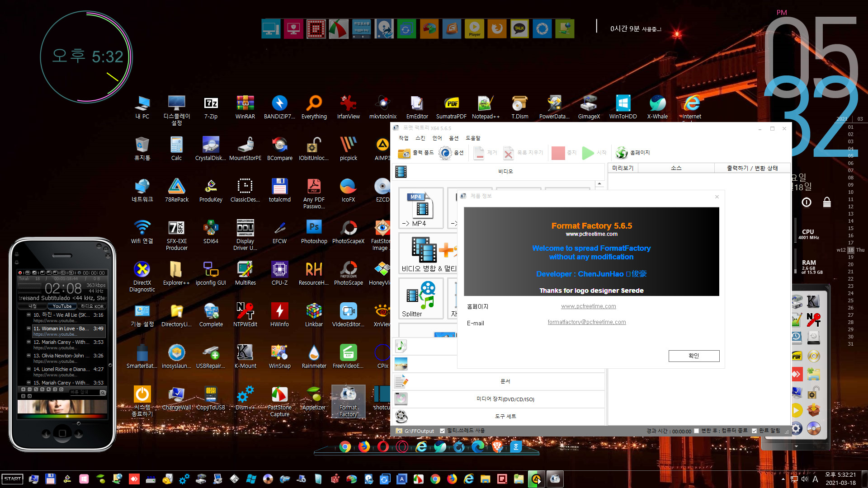Open the CPU-Z desktop icon
The width and height of the screenshot is (868, 488).
(280, 274)
